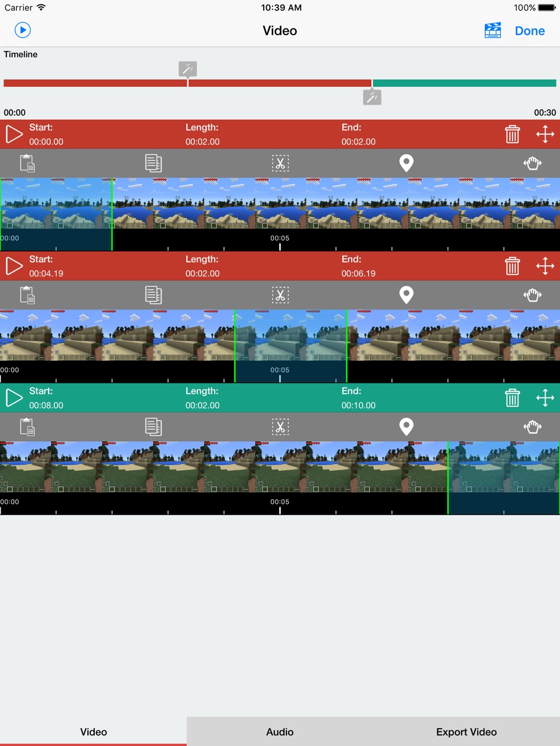Cut selection in the 00:08.00 clip
The height and width of the screenshot is (746, 560).
click(x=280, y=427)
